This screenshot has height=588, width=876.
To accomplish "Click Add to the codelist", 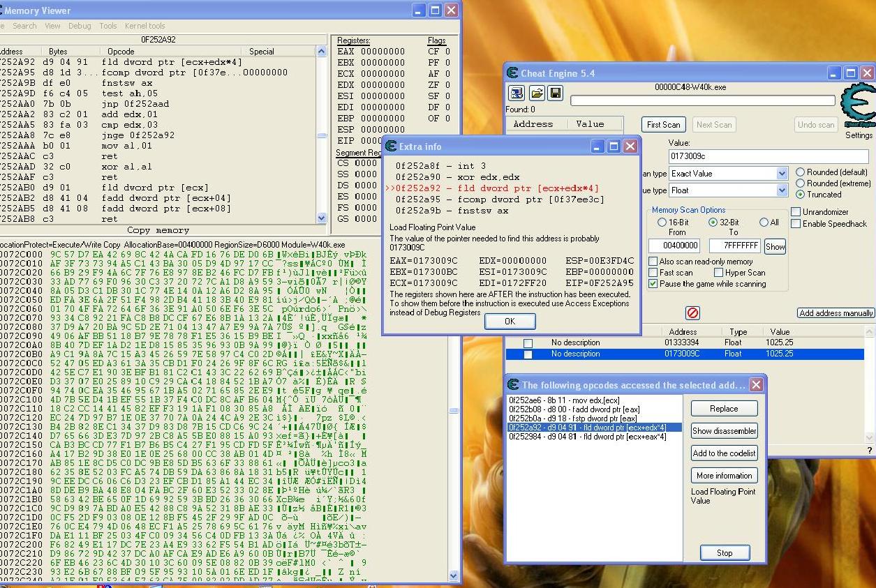I will tap(724, 453).
